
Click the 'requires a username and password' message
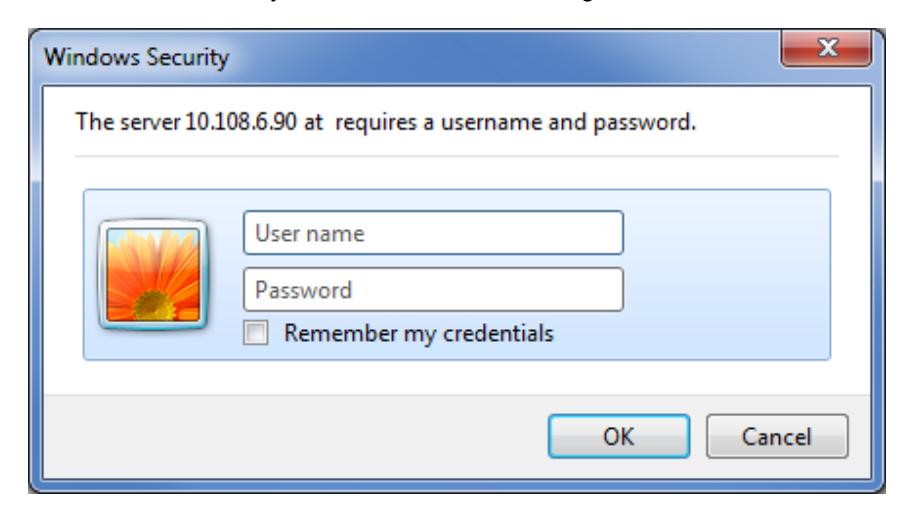515,123
